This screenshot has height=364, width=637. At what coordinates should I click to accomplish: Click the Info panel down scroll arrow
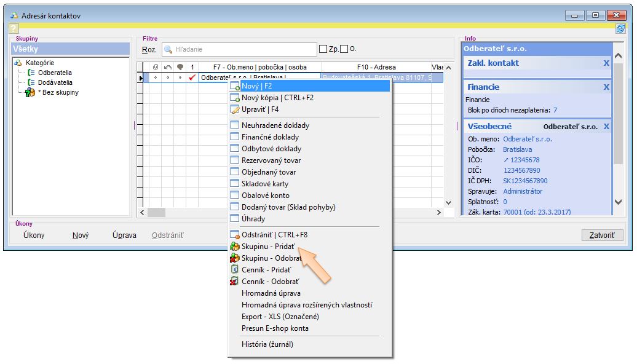pyautogui.click(x=619, y=202)
